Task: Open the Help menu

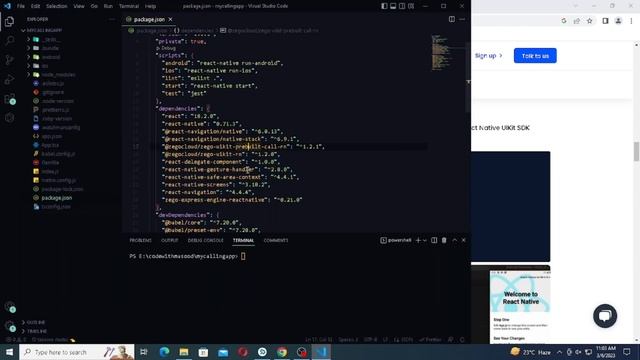Action: 151,6
